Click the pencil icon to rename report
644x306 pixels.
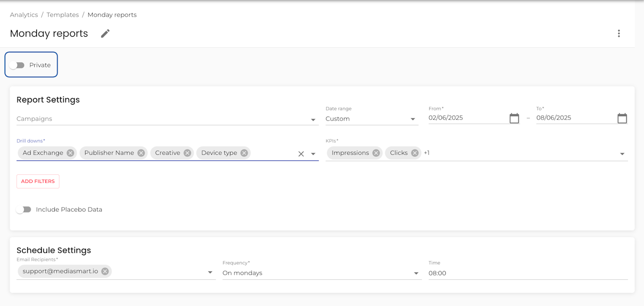105,34
